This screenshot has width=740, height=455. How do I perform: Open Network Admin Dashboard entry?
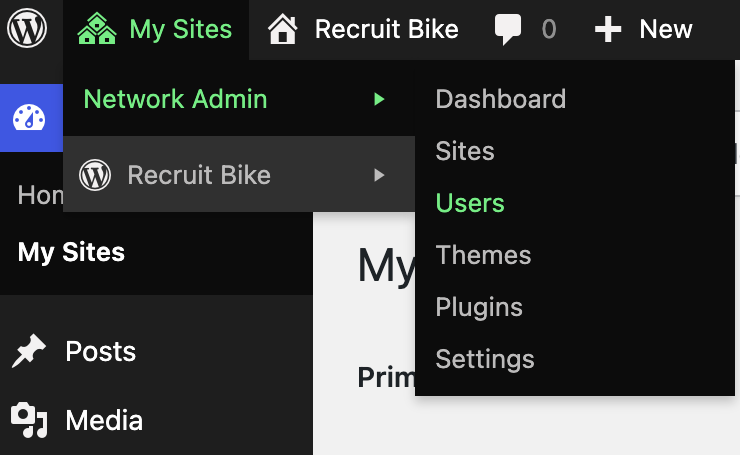click(501, 99)
